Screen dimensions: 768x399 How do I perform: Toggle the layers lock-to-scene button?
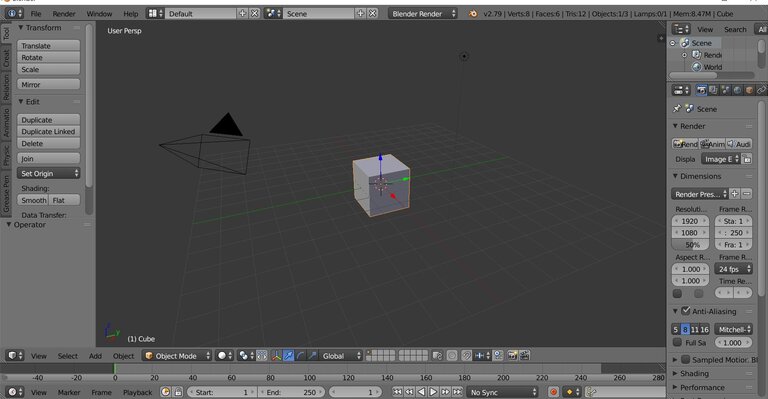(x=437, y=356)
